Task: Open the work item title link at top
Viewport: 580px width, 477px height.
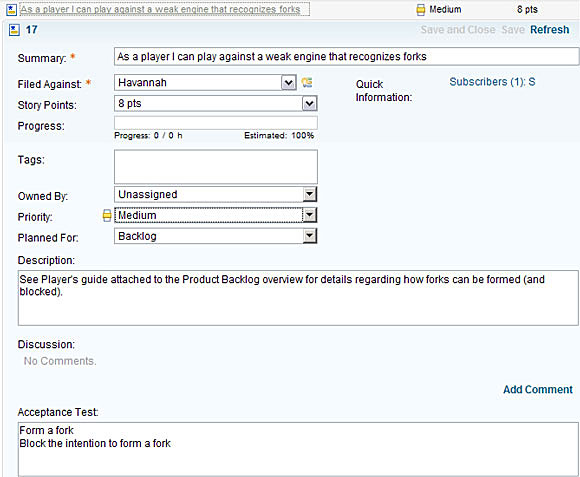Action: tap(160, 9)
